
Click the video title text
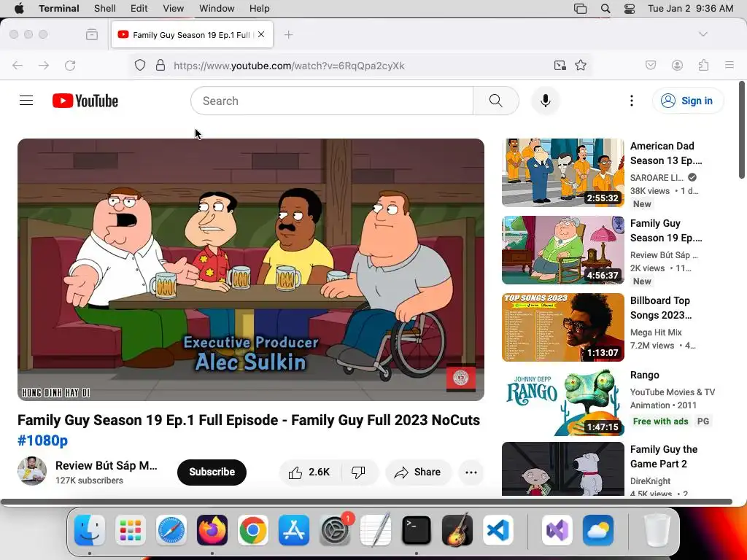249,420
